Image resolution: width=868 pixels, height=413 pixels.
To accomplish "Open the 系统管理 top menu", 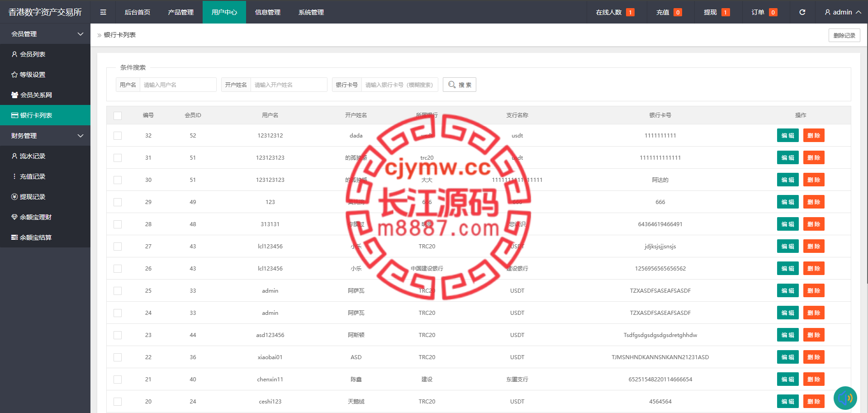I will pyautogui.click(x=311, y=12).
